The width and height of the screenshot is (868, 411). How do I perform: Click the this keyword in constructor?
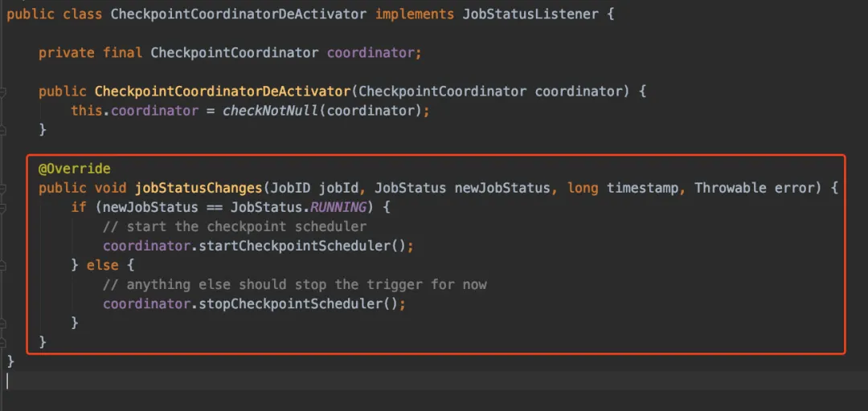[87, 111]
